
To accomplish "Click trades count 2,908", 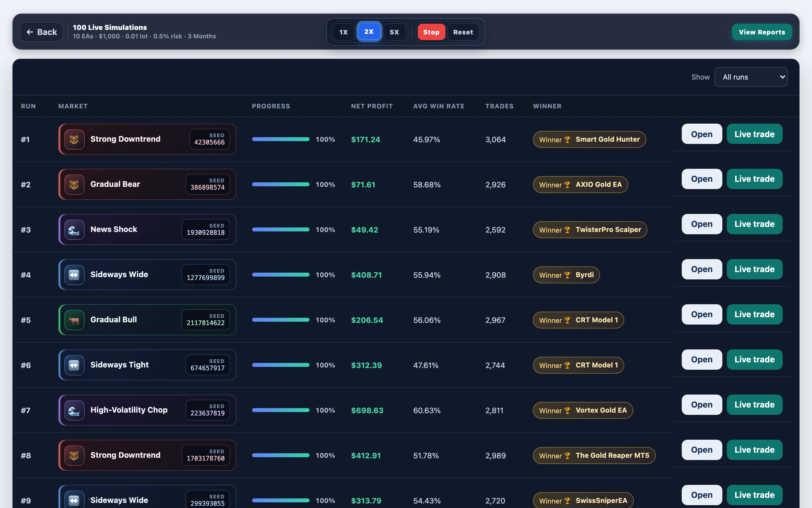I will coord(495,275).
